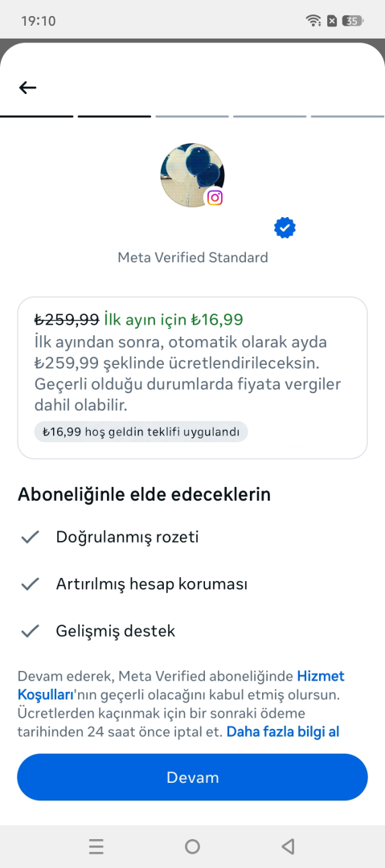The image size is (385, 868).
Task: Tap the back arrow icon
Action: 27,88
